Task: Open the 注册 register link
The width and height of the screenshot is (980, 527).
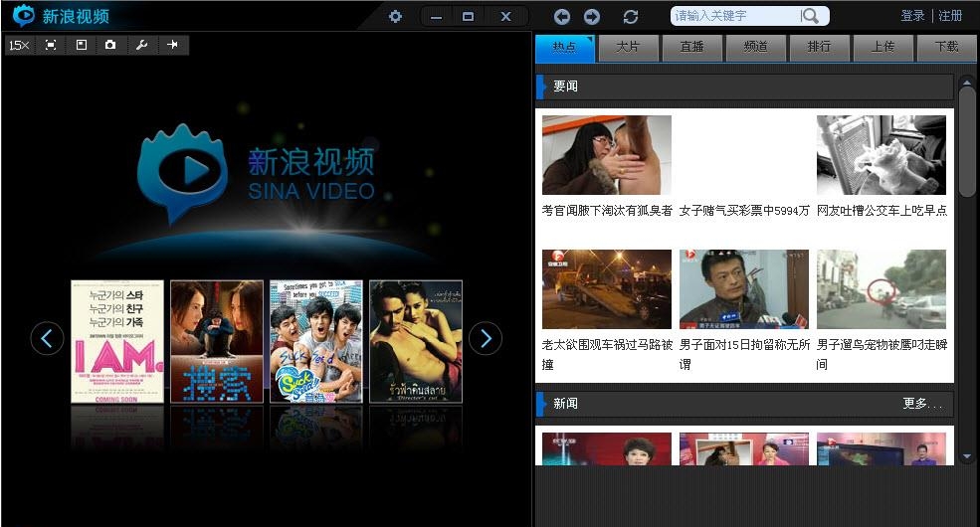Action: 950,16
